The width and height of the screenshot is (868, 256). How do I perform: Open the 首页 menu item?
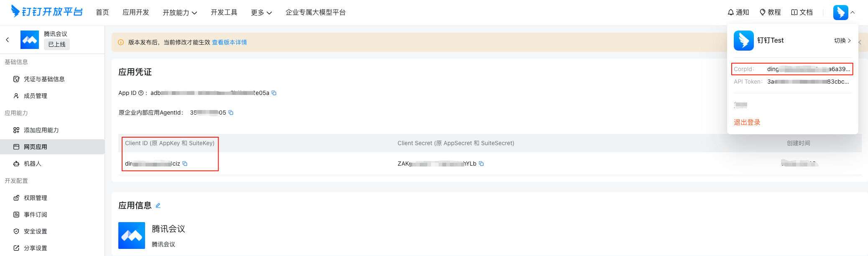102,13
